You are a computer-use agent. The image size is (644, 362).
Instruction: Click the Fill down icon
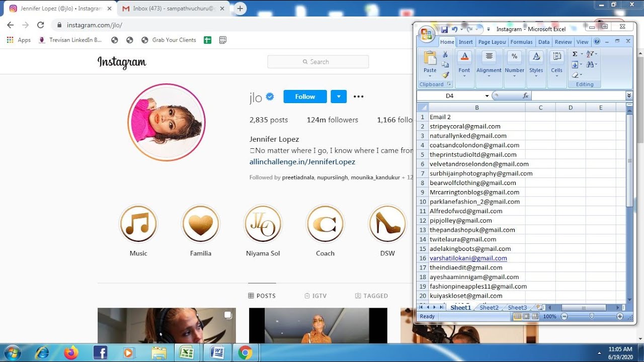pos(575,64)
